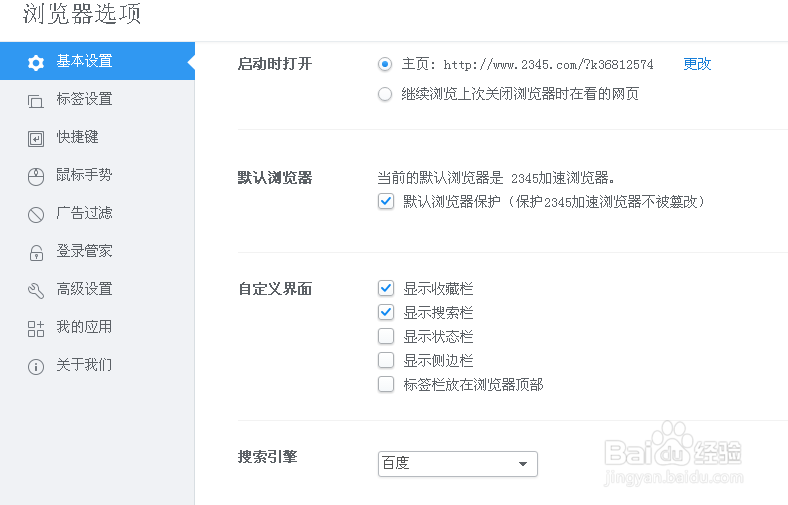This screenshot has height=505, width=788.
Task: Uncheck 默认浏览器保护 checkbox
Action: tap(386, 201)
